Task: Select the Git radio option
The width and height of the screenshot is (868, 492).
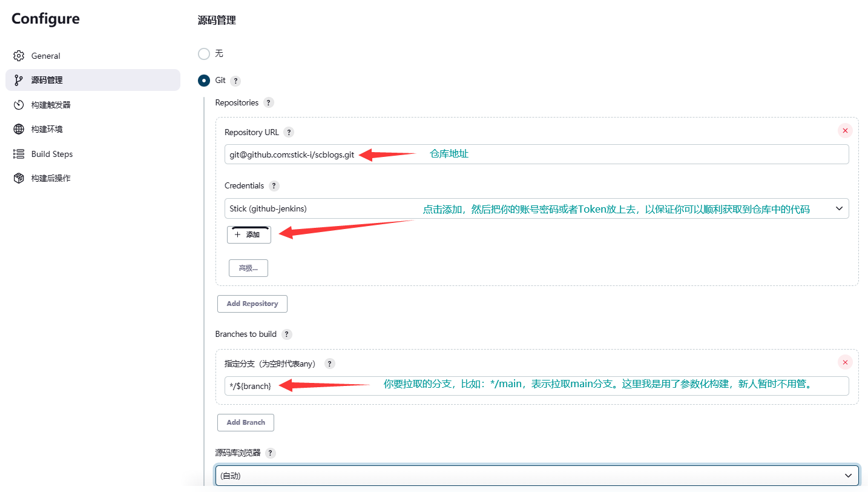Action: (204, 80)
